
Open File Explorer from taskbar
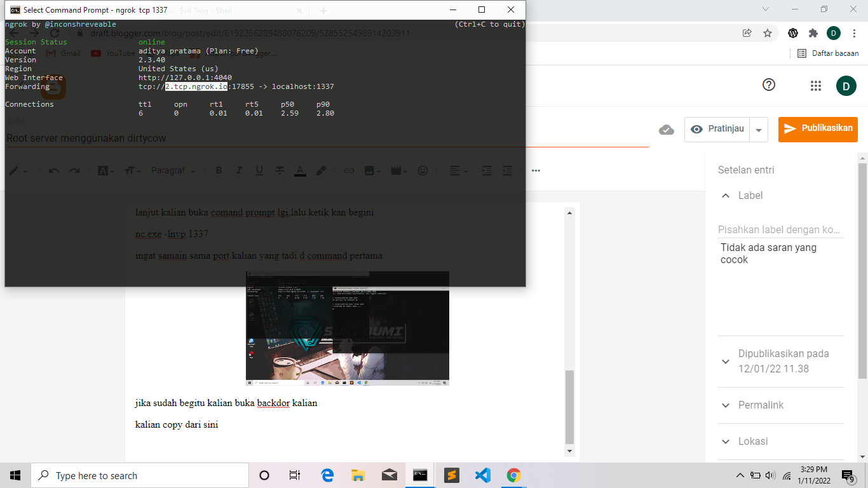coord(358,475)
